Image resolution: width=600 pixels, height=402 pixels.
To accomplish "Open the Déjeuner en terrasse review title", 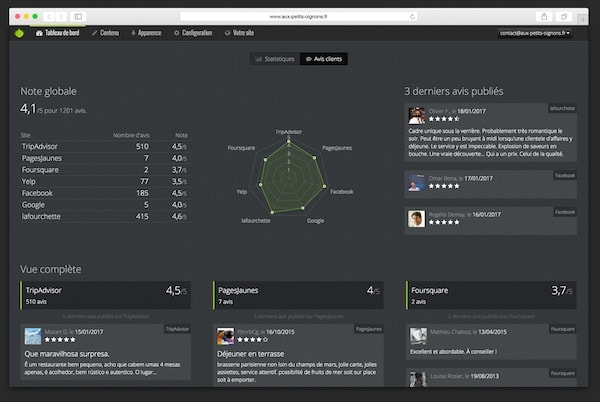I will [251, 354].
